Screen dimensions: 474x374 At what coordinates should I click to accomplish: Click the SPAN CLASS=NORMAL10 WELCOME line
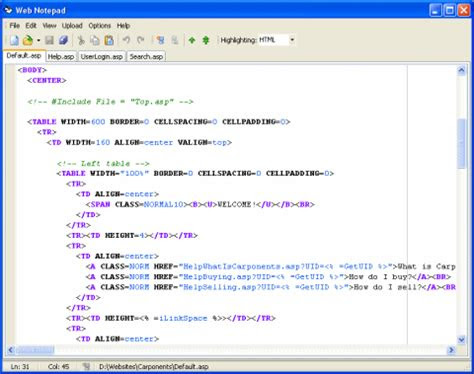click(x=200, y=204)
